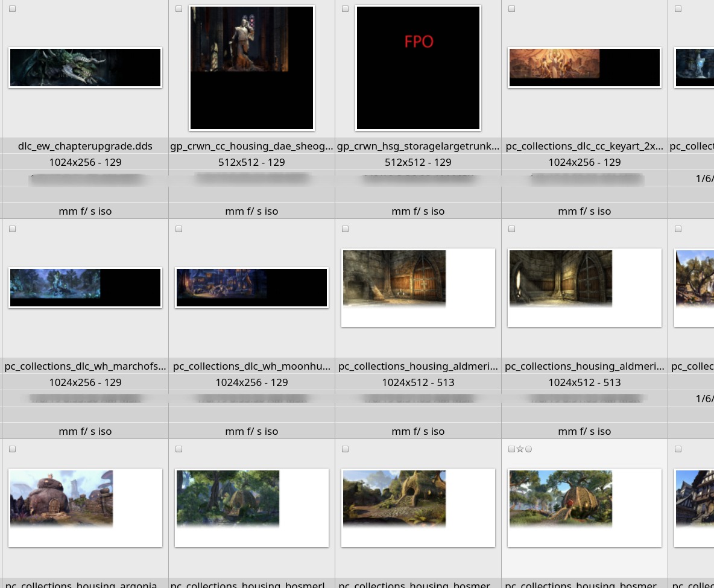
Task: Mark the checkbox for pc_collections_dlc_wh_moonhu
Action: tap(179, 229)
